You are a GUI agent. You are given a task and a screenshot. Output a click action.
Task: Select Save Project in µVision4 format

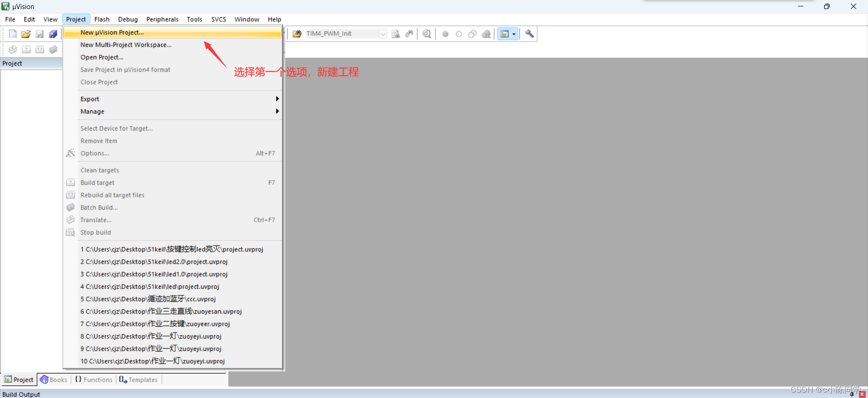[173, 70]
